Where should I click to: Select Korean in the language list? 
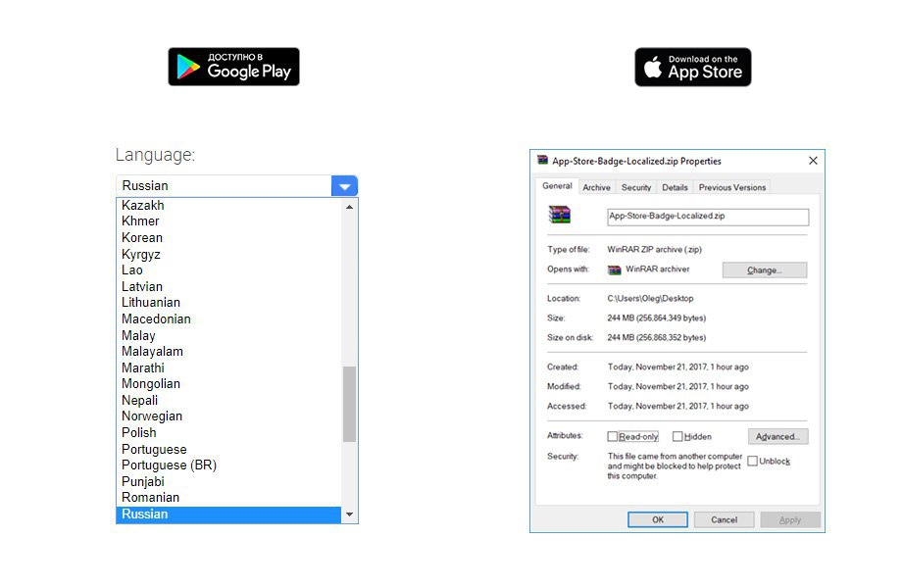click(x=228, y=237)
